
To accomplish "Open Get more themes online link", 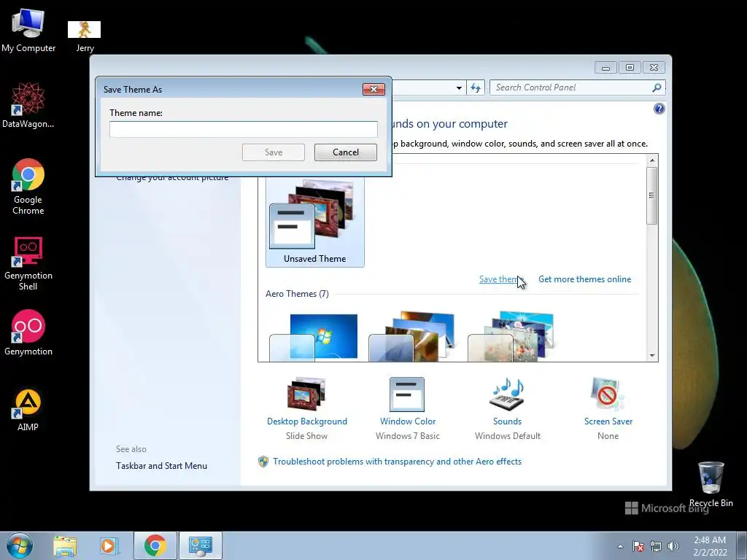I will (584, 279).
